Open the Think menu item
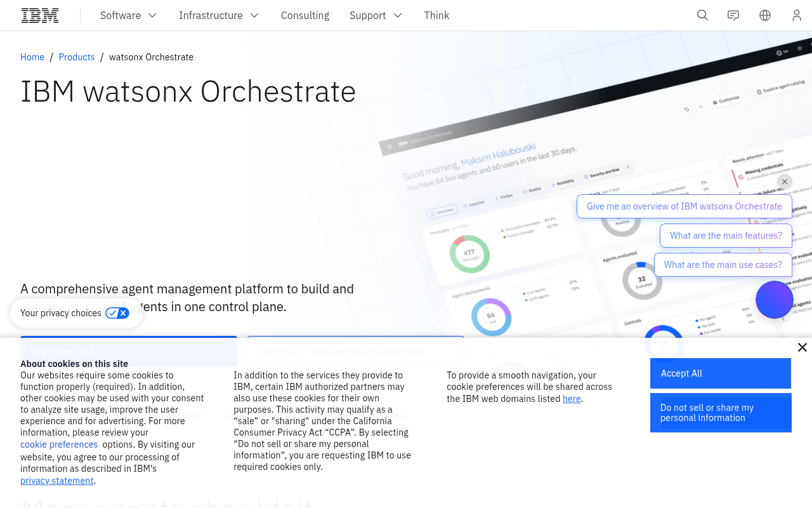812x508 pixels. (436, 15)
